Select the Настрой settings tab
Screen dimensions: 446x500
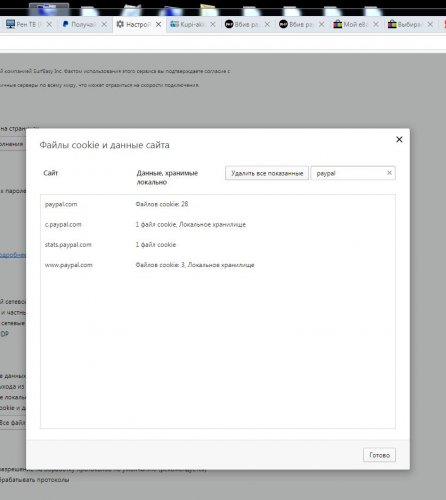click(x=138, y=24)
